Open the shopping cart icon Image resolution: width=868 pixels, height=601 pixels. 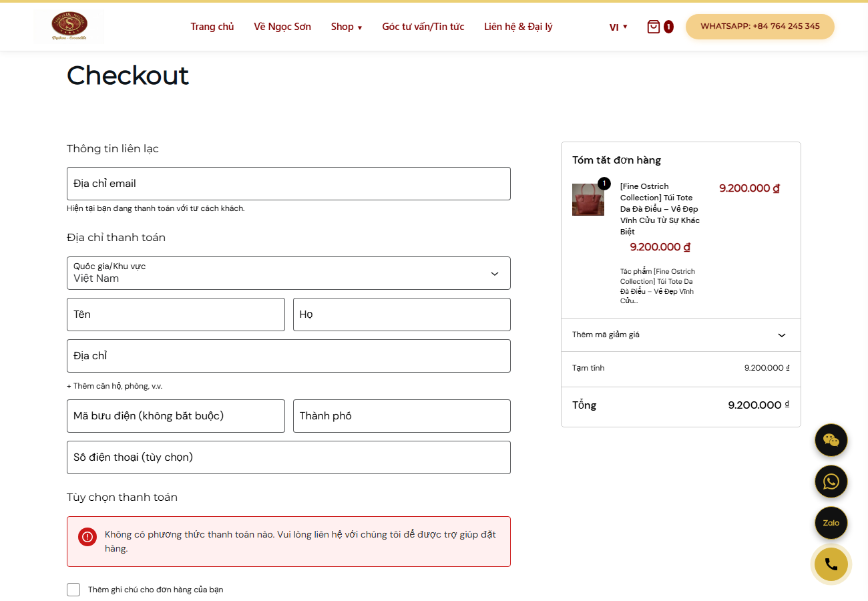click(x=654, y=27)
